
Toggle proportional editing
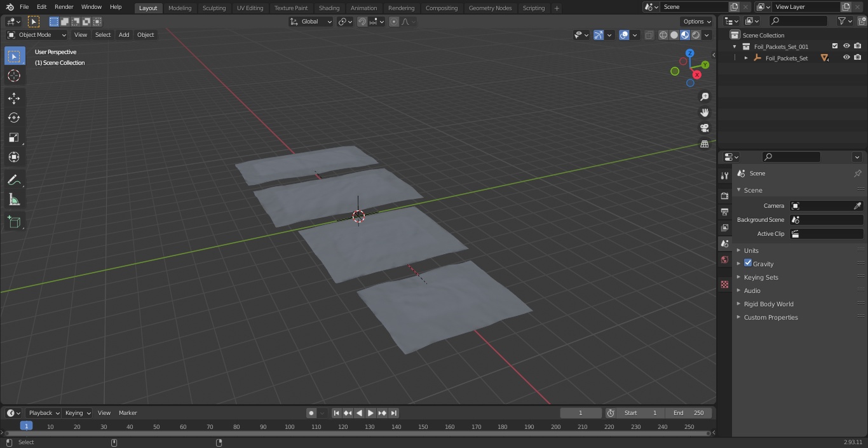[394, 22]
